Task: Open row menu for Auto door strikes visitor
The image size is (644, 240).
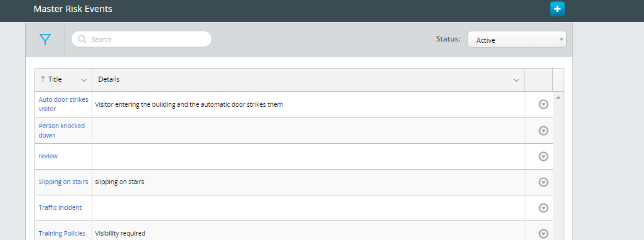Action: click(544, 104)
